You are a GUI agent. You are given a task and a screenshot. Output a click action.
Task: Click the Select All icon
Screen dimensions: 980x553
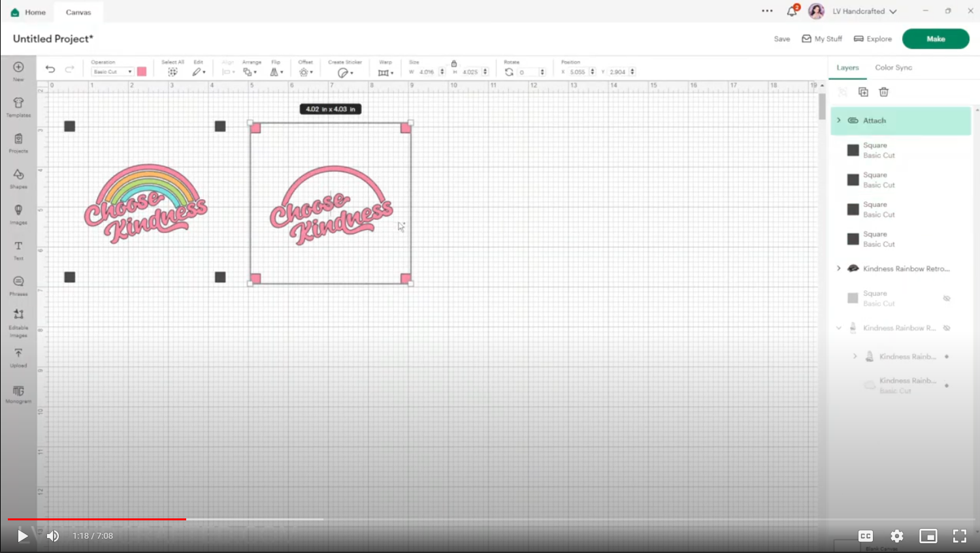172,72
